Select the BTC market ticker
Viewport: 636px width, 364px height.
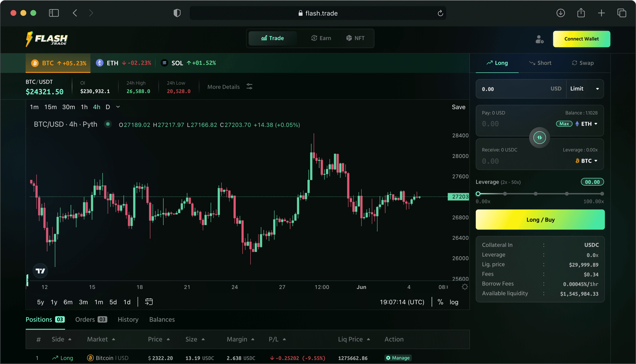[x=58, y=63]
